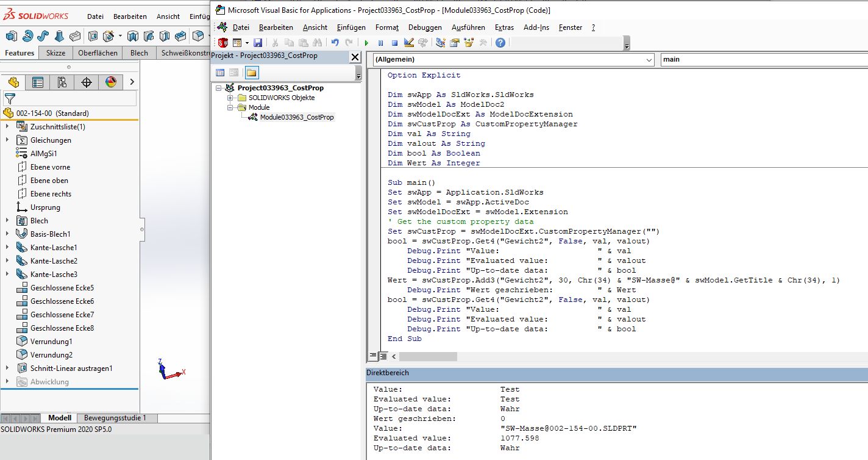Select Verrundung1 feature

[x=51, y=341]
